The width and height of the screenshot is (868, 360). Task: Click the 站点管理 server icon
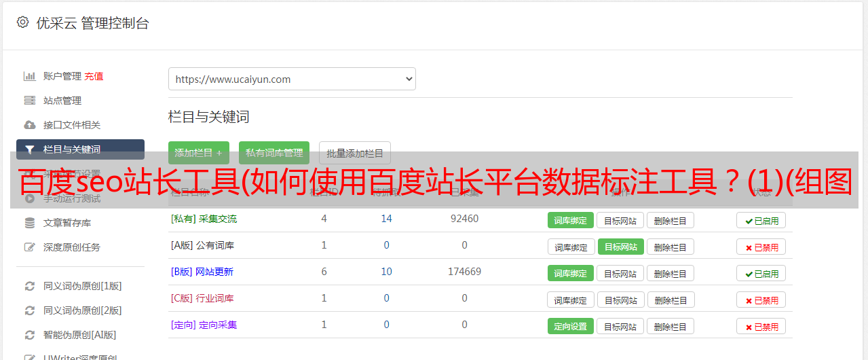[x=30, y=101]
